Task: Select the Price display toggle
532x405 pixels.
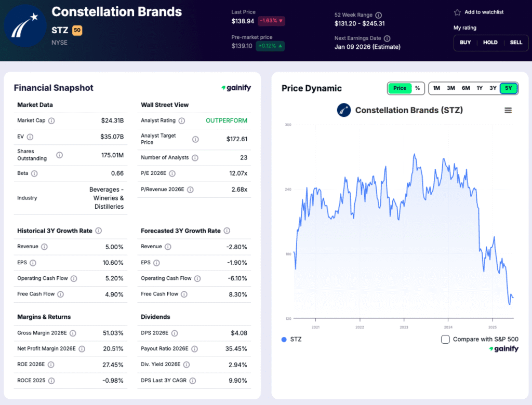Action: click(x=400, y=88)
